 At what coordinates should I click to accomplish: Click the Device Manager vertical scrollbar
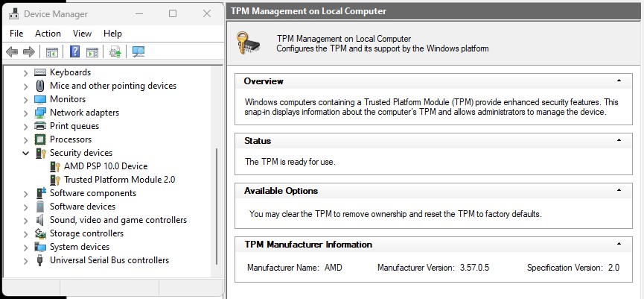(x=217, y=208)
